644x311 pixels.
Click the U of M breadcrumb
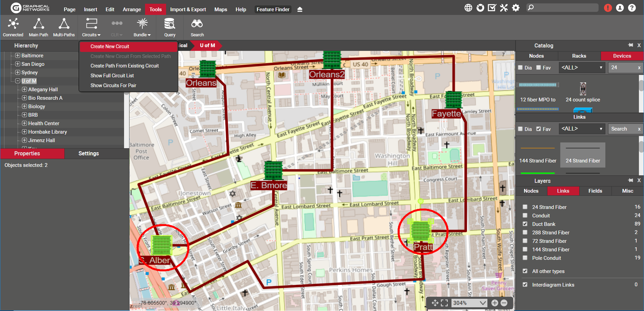pyautogui.click(x=207, y=45)
